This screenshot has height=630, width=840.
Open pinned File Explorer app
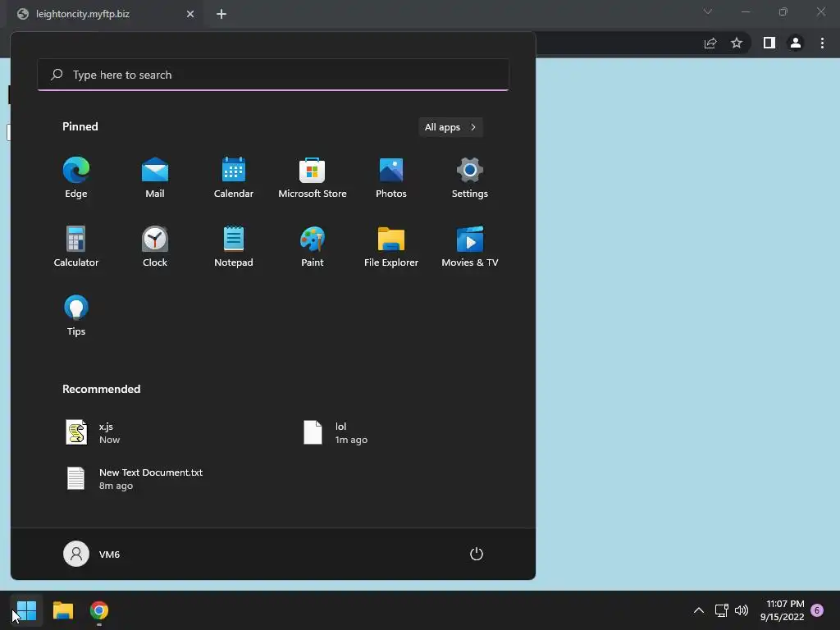(391, 246)
